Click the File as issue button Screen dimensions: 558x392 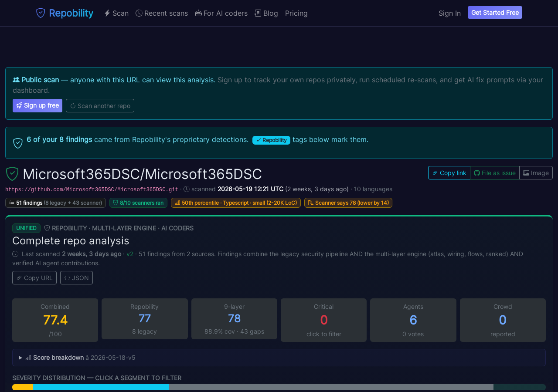coord(495,173)
